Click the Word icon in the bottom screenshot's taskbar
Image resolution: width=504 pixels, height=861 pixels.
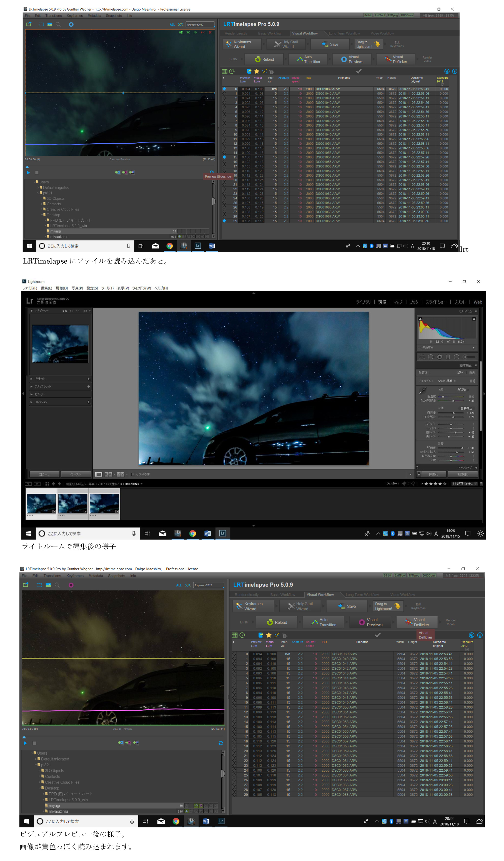[206, 821]
